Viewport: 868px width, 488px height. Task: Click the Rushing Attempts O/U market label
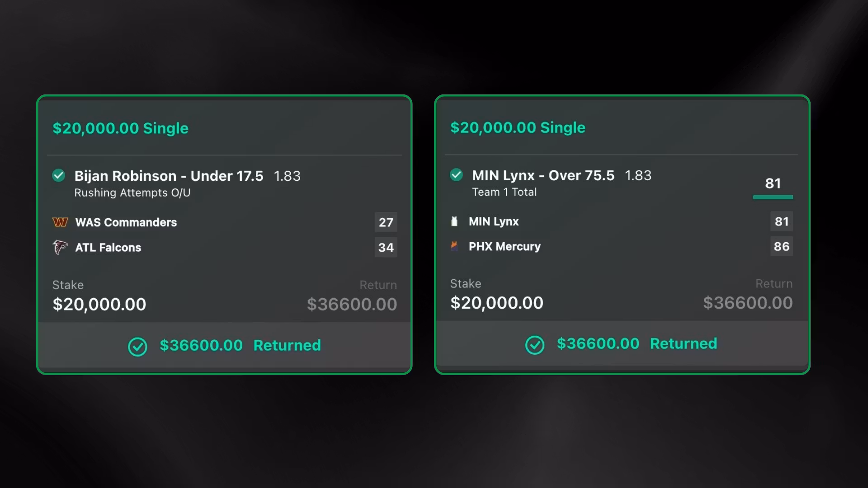coord(132,193)
